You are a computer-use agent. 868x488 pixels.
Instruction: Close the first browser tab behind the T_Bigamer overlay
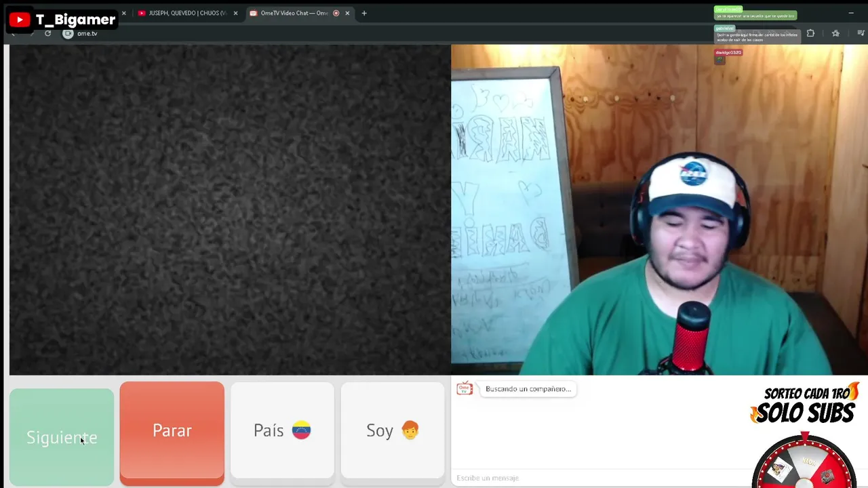pos(123,13)
